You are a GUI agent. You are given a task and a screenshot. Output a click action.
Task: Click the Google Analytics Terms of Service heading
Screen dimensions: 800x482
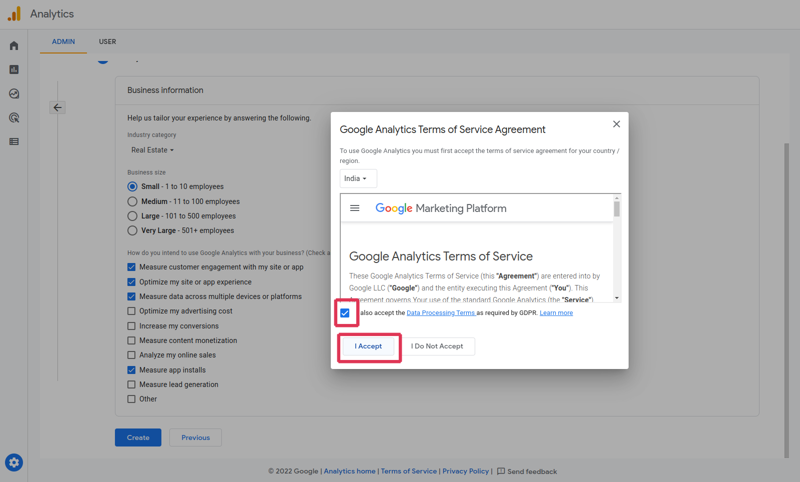pyautogui.click(x=441, y=256)
